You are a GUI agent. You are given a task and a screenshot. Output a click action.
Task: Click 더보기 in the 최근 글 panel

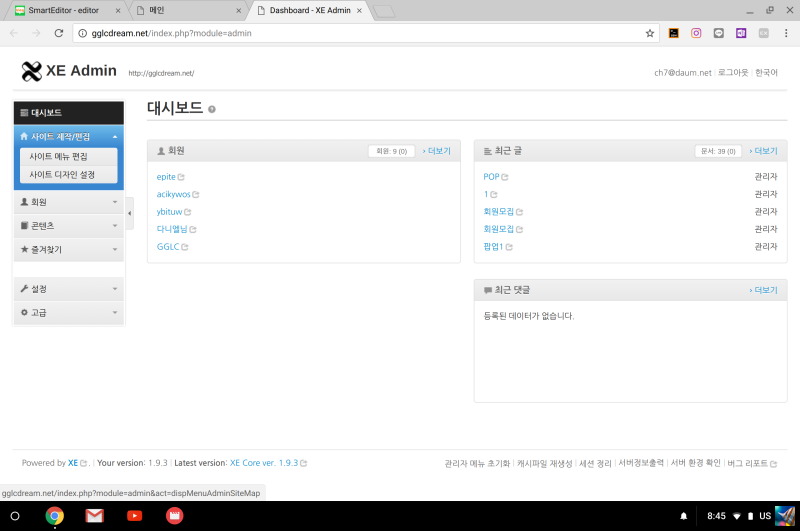pyautogui.click(x=763, y=151)
